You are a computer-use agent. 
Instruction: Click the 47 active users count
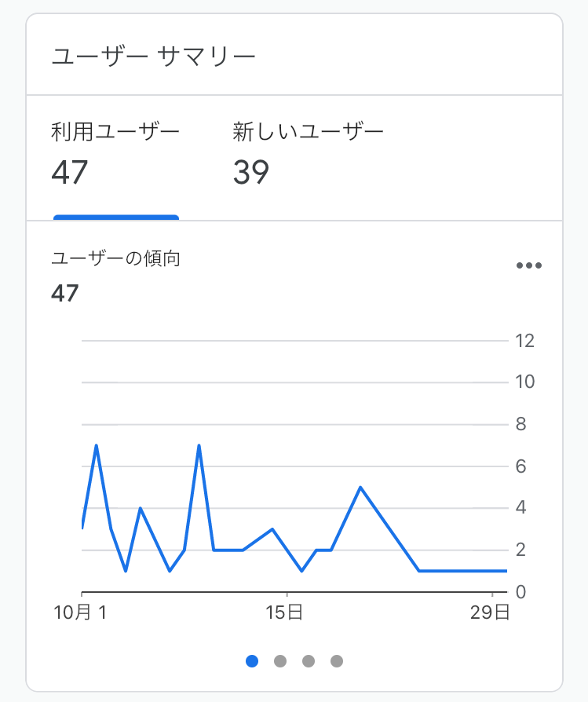[x=69, y=173]
